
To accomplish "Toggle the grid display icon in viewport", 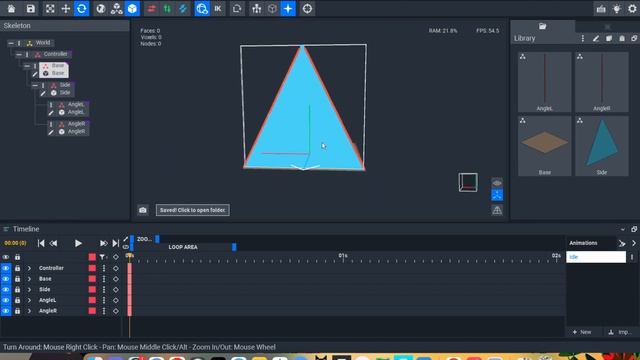I will point(497,210).
